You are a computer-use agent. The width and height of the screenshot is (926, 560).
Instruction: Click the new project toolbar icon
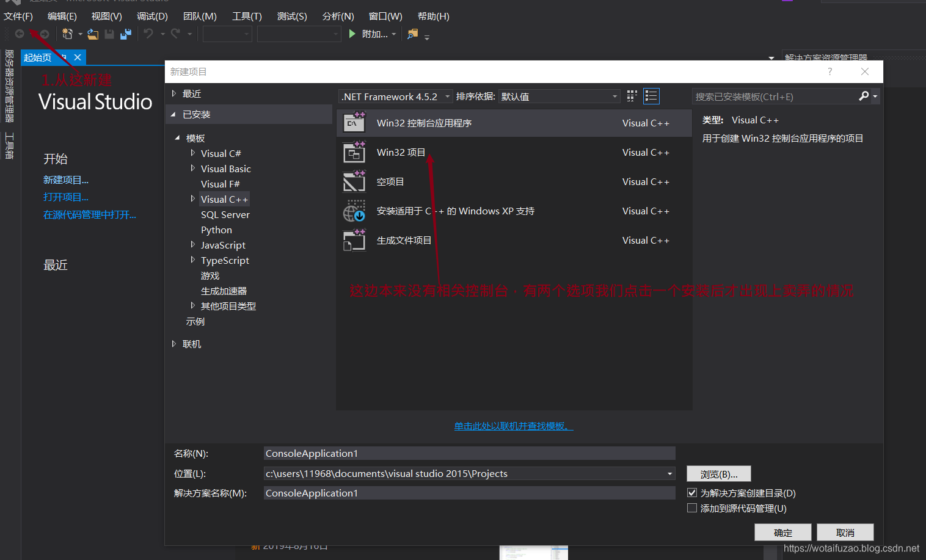tap(67, 34)
